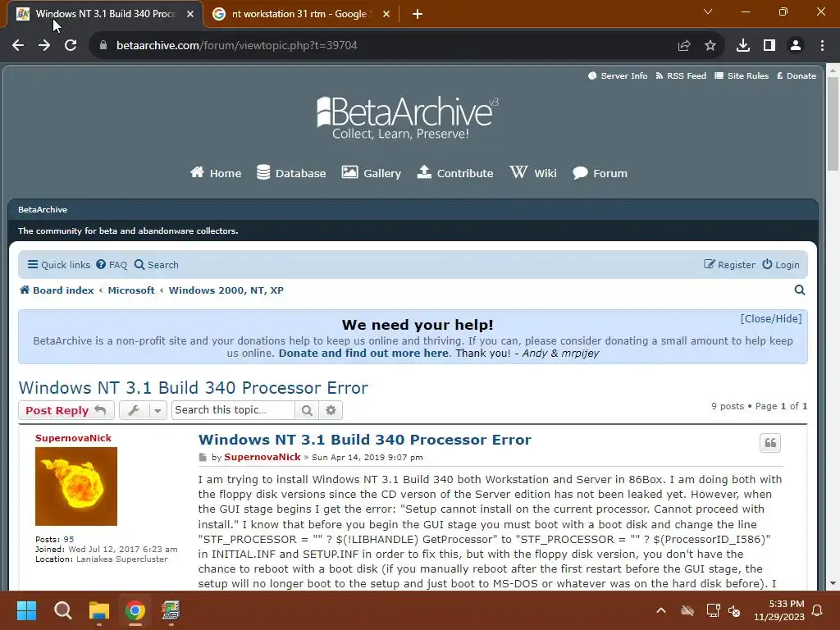Focus the Search this topic field
The image size is (840, 630).
click(233, 410)
